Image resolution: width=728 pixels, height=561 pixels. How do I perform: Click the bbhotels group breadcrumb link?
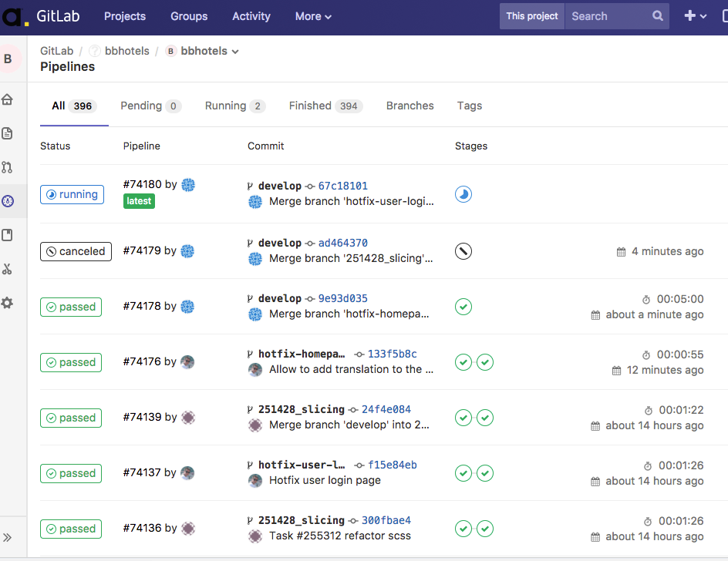(x=126, y=51)
